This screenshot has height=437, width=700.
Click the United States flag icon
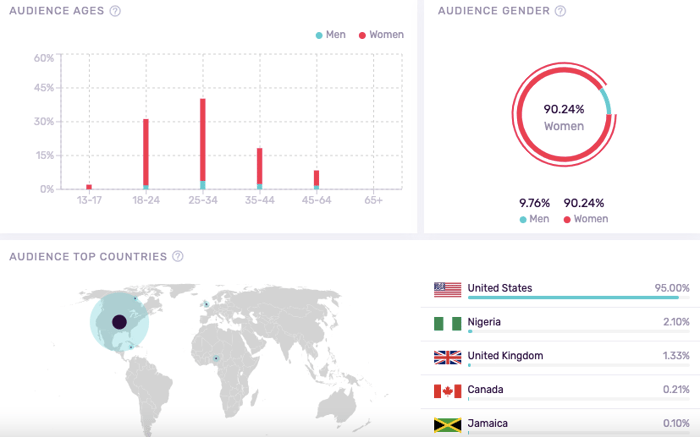point(447,289)
